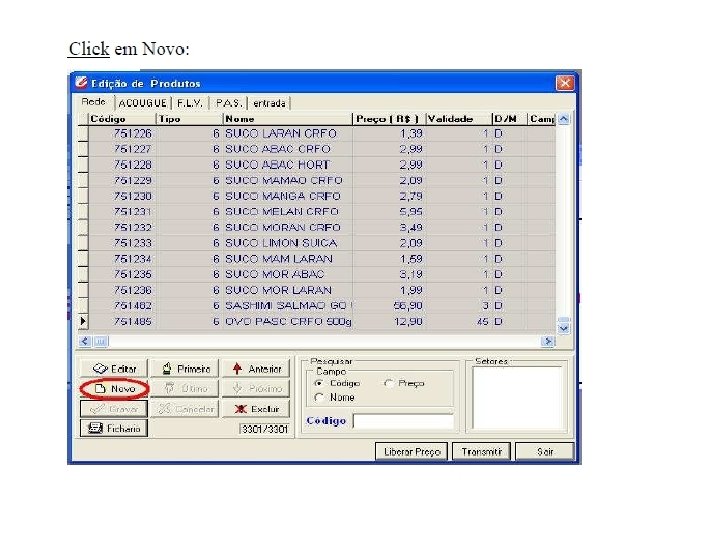The image size is (720, 540).
Task: Jump to first record with Primeiro
Action: 185,369
